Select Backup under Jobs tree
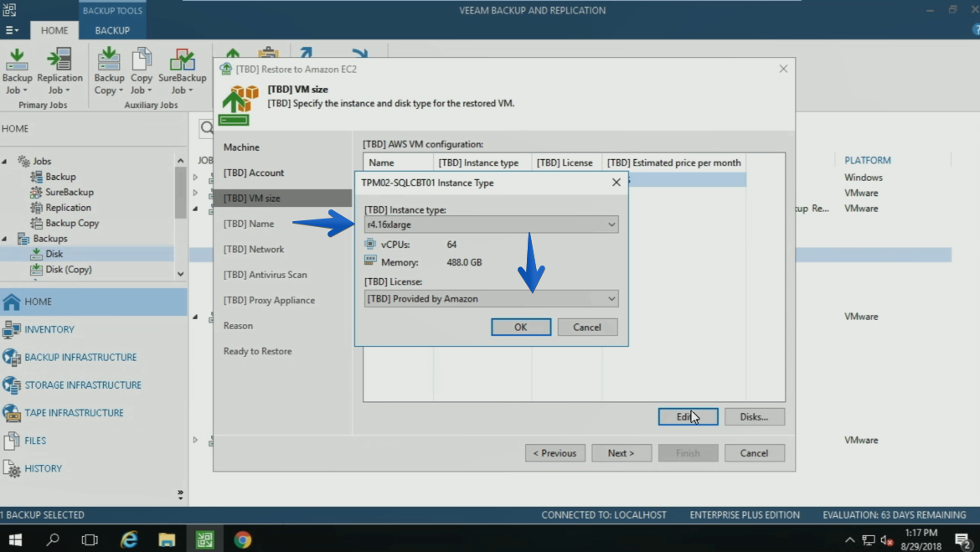980x552 pixels. click(x=60, y=177)
